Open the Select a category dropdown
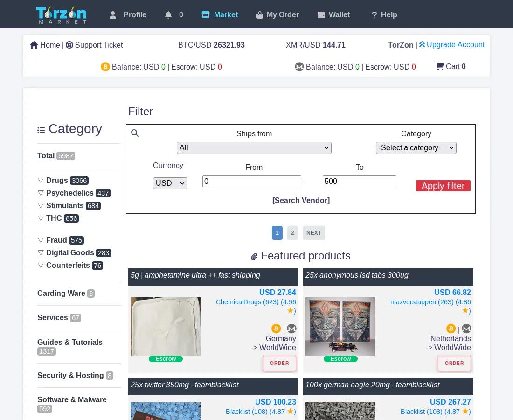Image resolution: width=513 pixels, height=420 pixels. (416, 148)
